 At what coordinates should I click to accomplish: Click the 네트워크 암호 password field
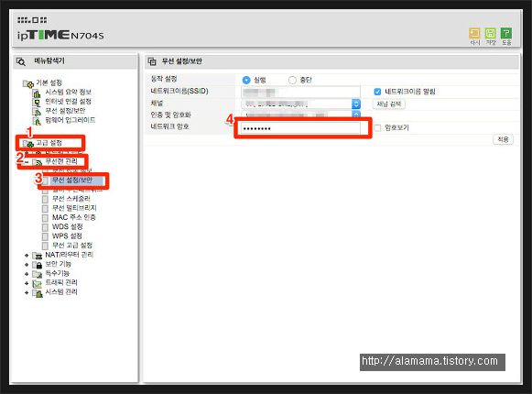pyautogui.click(x=300, y=128)
